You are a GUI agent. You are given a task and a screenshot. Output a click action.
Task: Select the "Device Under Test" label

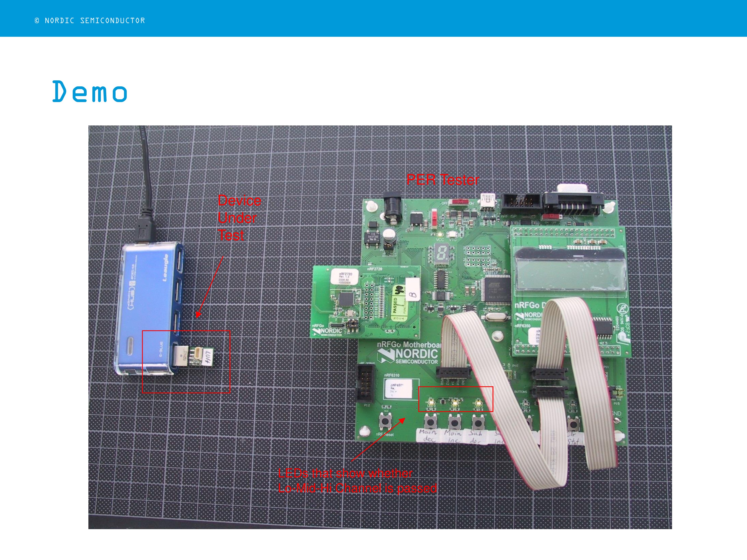(x=240, y=218)
